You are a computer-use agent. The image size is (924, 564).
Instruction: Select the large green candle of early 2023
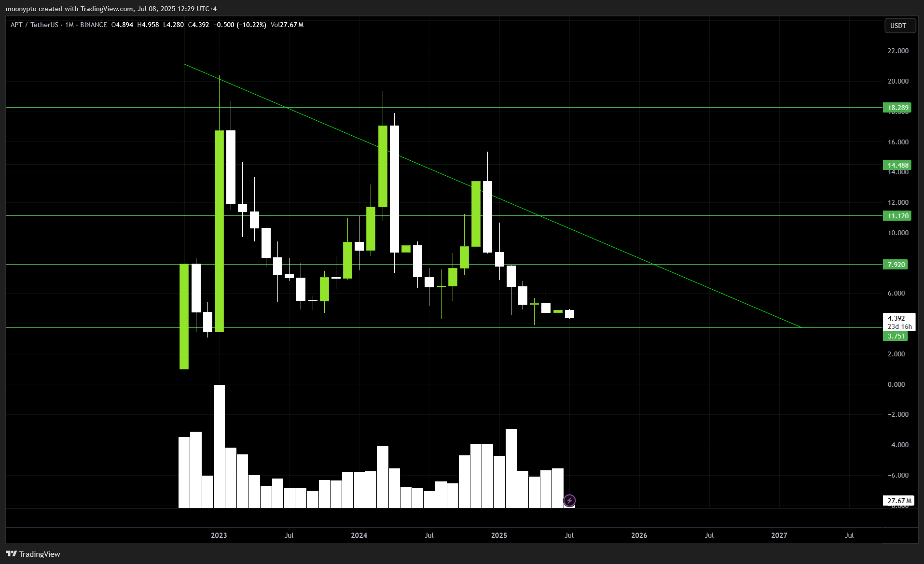coord(219,231)
